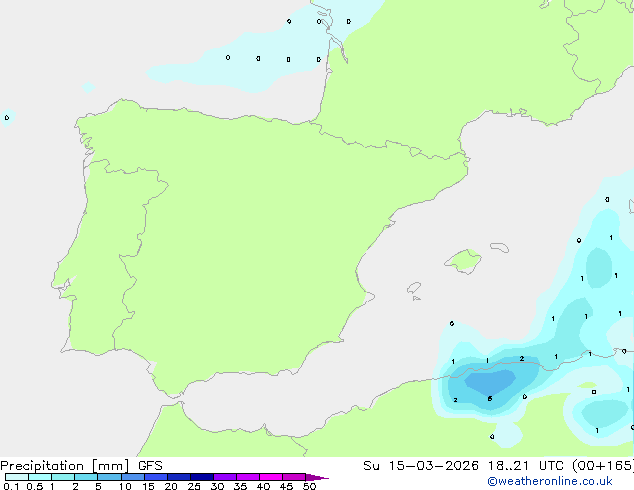Image resolution: width=634 pixels, height=490 pixels.
Task: Click the legend label '30'
Action: coord(217,486)
